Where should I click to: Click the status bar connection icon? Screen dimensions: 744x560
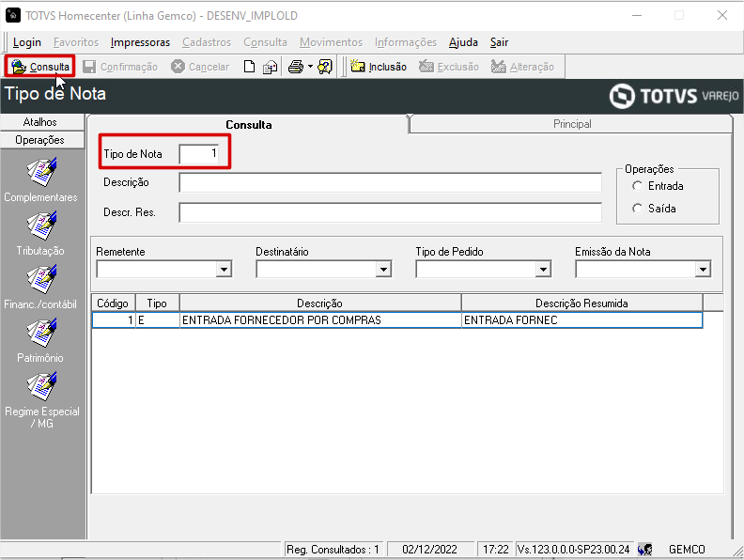644,550
